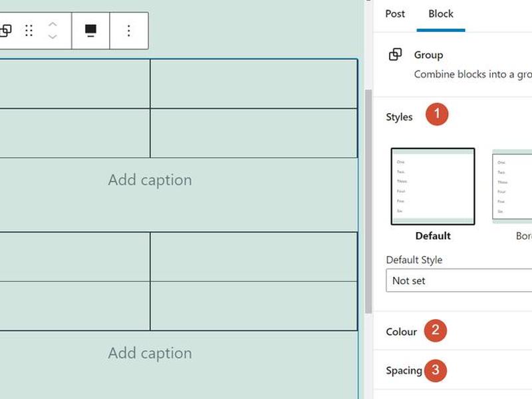
Task: Click the Group block type icon in toolbar
Action: click(5, 31)
